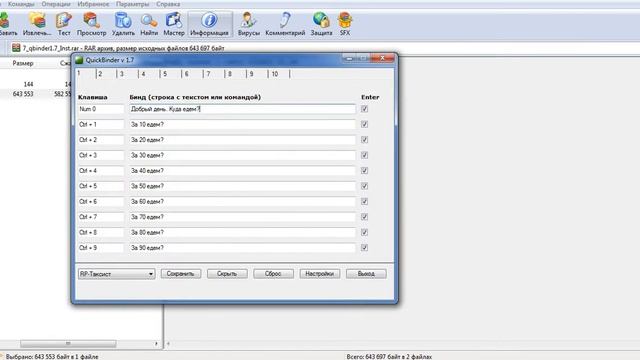Image resolution: width=640 pixels, height=360 pixels.
Task: Click the Virus scan (Вирусы) icon
Action: [249, 24]
